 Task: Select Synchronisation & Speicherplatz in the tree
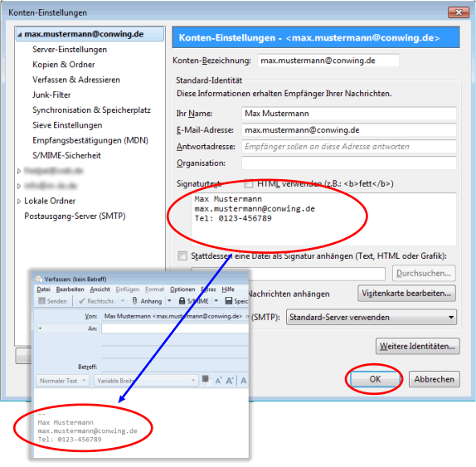[x=92, y=110]
